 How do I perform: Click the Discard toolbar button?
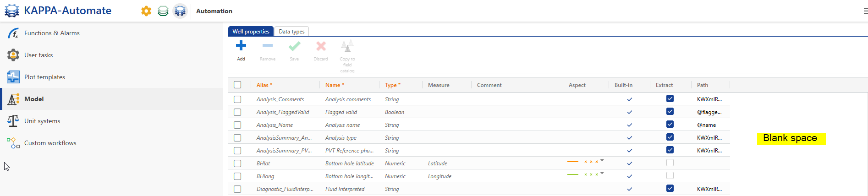321,50
